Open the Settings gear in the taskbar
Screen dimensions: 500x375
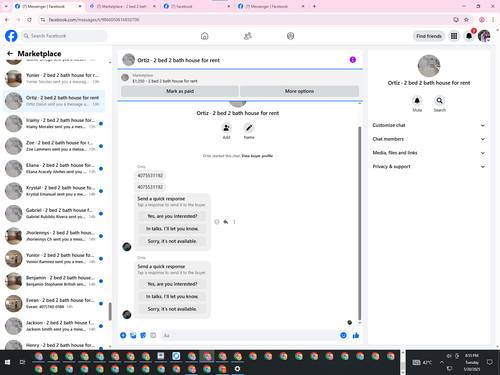(237, 369)
